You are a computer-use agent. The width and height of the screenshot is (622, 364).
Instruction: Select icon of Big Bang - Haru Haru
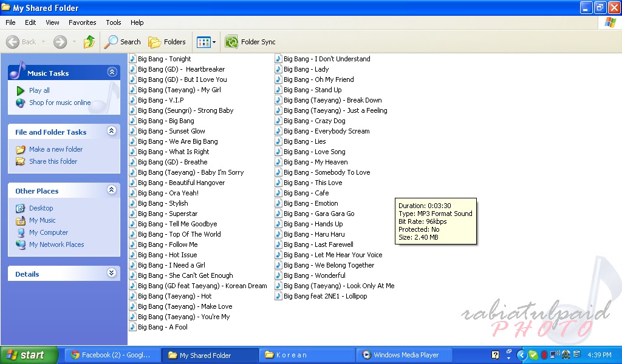(x=278, y=235)
